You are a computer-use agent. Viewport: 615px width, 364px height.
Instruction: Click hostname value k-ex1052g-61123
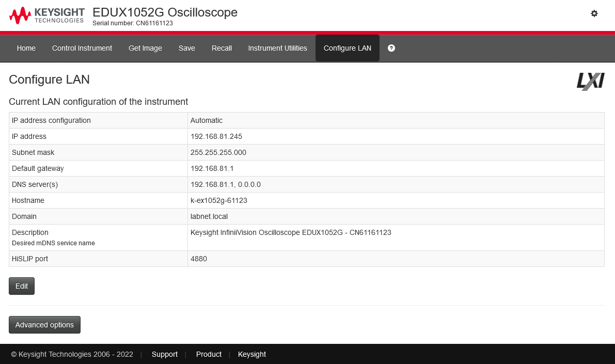[219, 200]
